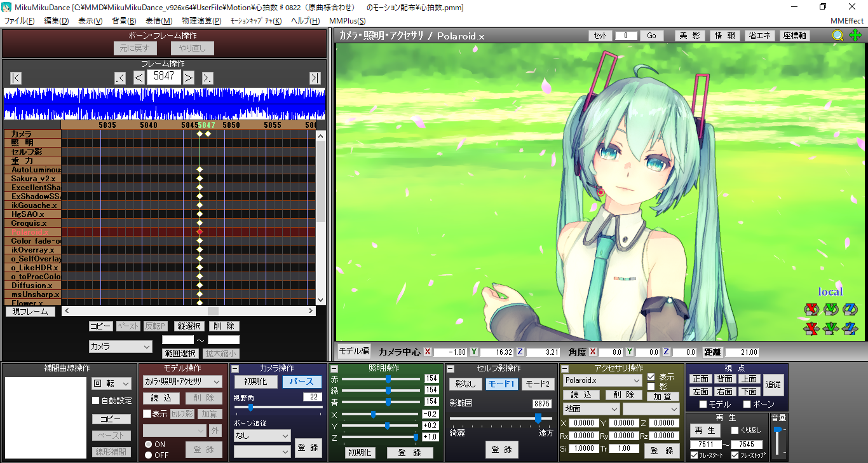This screenshot has height=463, width=868.
Task: Collapse the 照明操作 panel minus icon
Action: pos(334,368)
